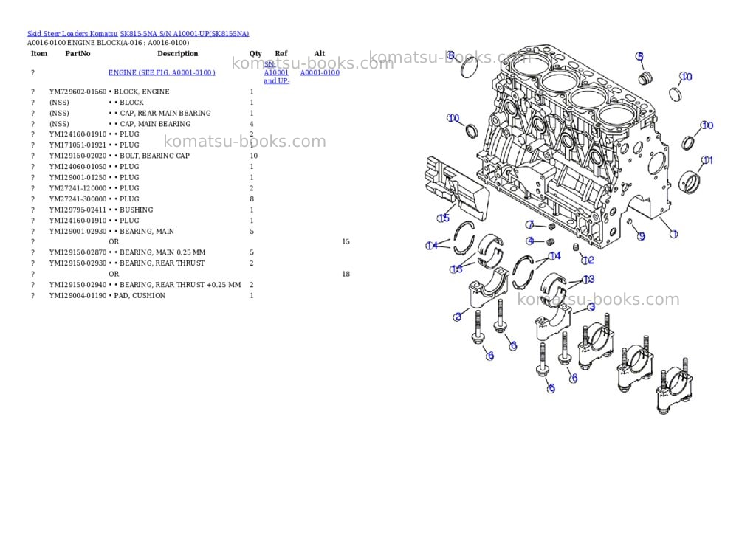Click the value 18 in the rightmost column
Image resolution: width=756 pixels, height=535 pixels.
tap(346, 274)
